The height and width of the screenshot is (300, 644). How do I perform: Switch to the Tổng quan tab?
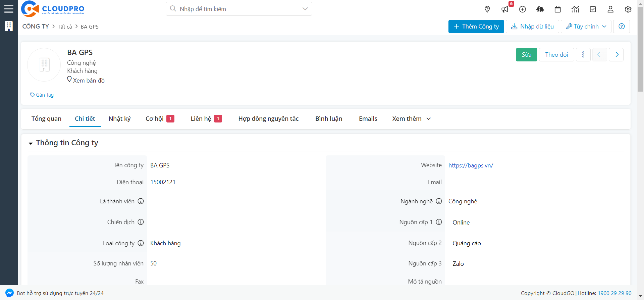pos(46,119)
